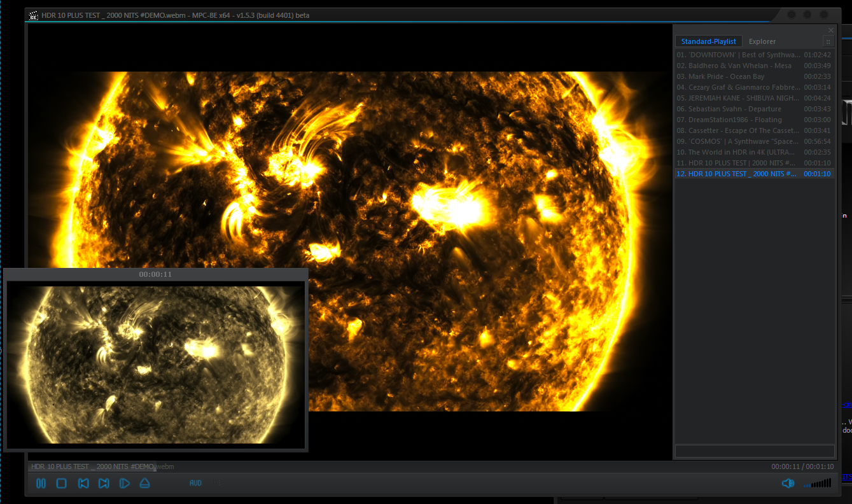Pause playback with the pause button
The height and width of the screenshot is (504, 852).
click(x=41, y=484)
